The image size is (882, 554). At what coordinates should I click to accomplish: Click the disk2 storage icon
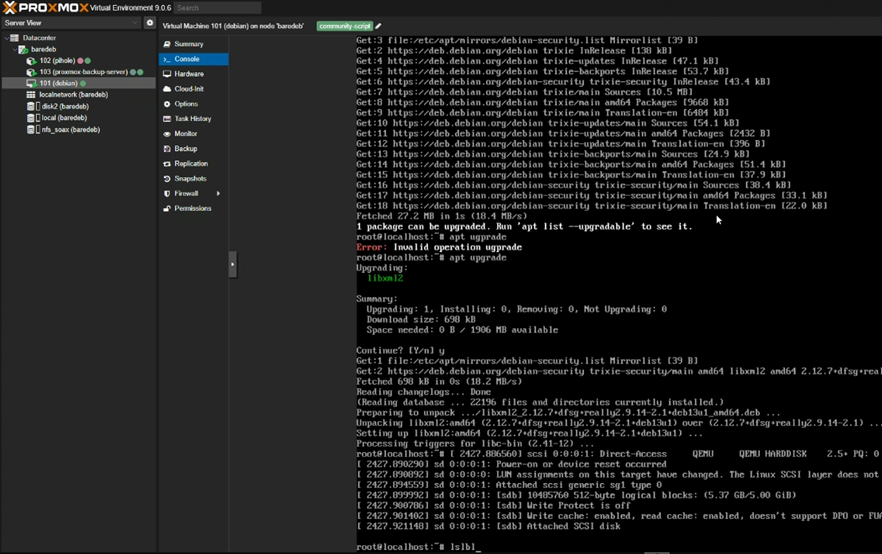tap(31, 106)
